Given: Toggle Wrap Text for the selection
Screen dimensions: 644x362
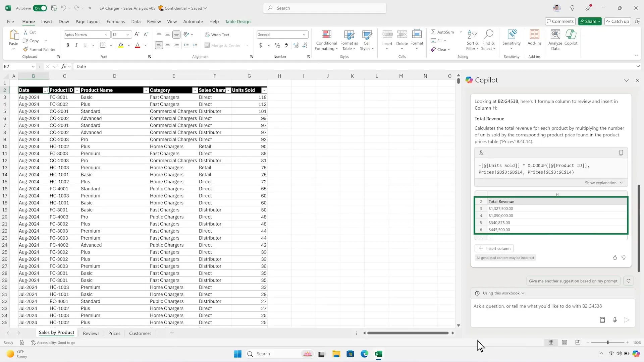Looking at the screenshot, I should (217, 35).
